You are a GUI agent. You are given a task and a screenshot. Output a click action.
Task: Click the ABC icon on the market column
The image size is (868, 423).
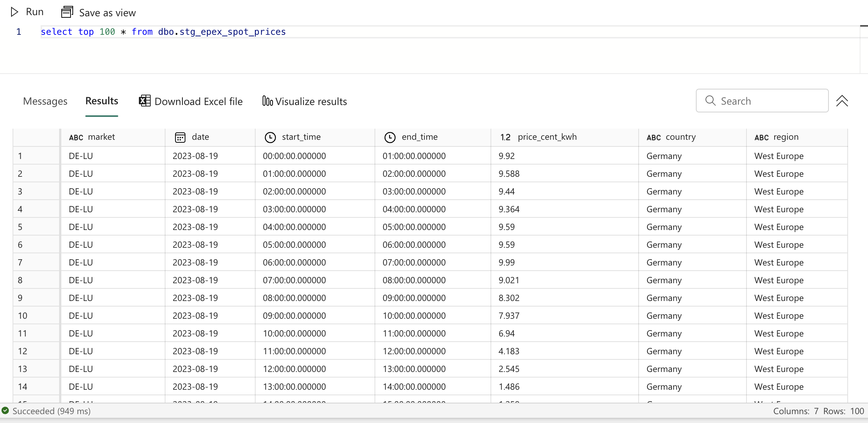[x=76, y=137]
